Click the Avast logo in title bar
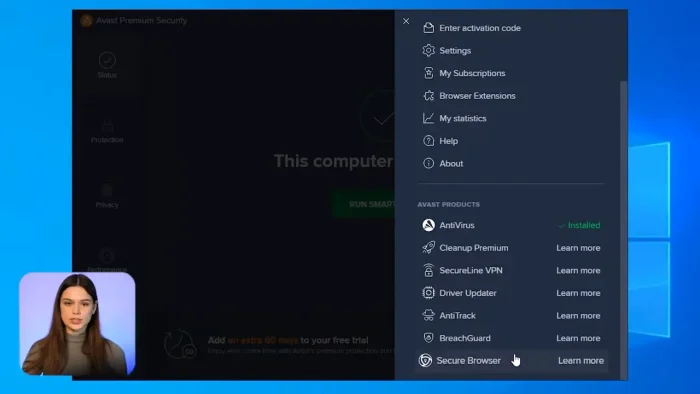 [87, 21]
